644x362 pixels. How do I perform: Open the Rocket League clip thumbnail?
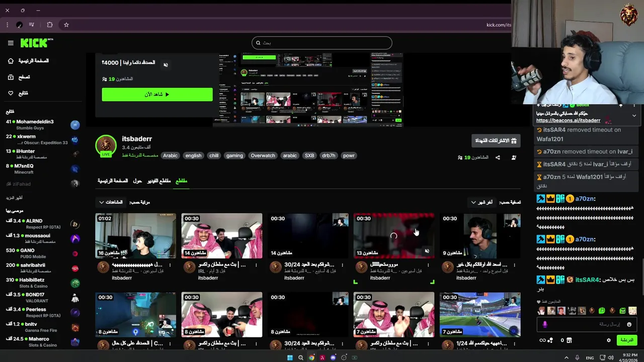[x=480, y=314]
